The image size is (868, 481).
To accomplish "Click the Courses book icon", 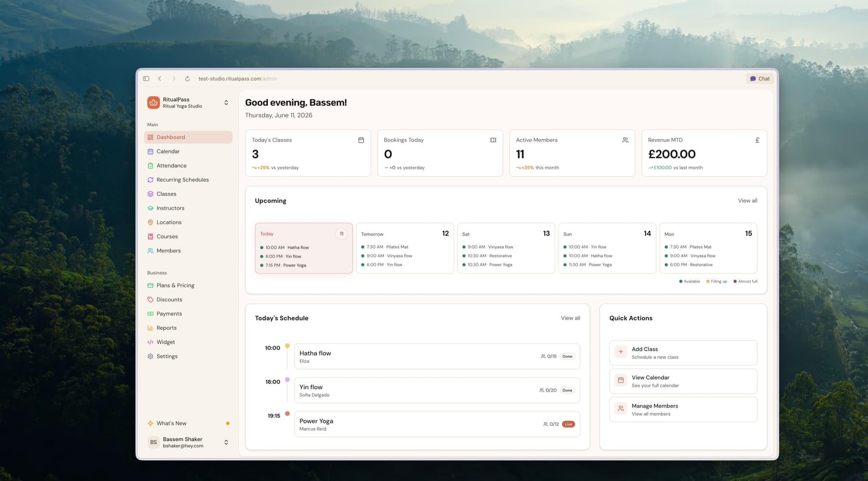I will pos(150,237).
